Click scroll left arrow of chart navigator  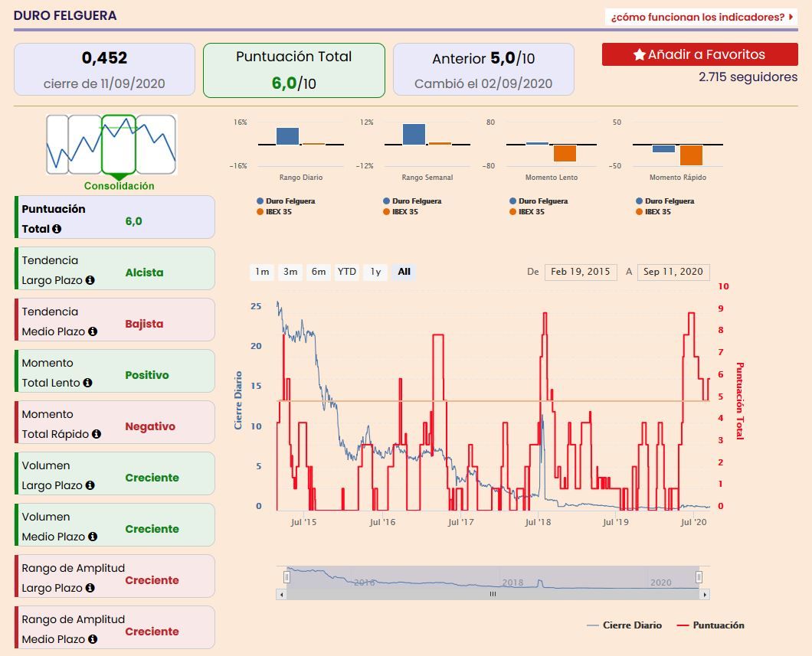[281, 595]
